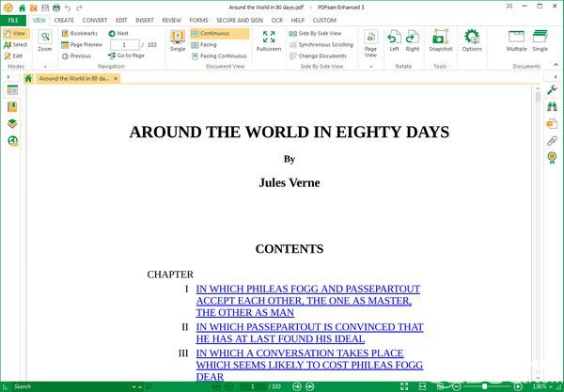
Task: Switch to Single page view
Action: (x=178, y=40)
